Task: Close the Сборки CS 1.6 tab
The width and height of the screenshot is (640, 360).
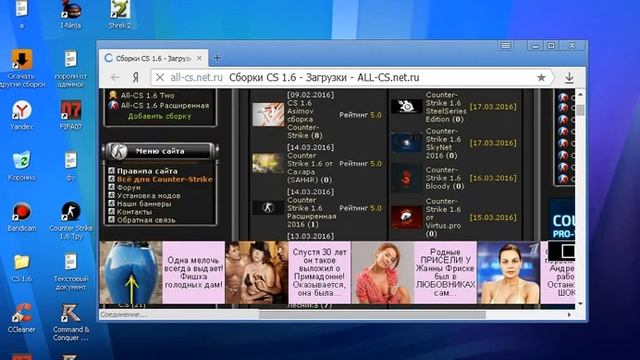Action: [x=199, y=58]
